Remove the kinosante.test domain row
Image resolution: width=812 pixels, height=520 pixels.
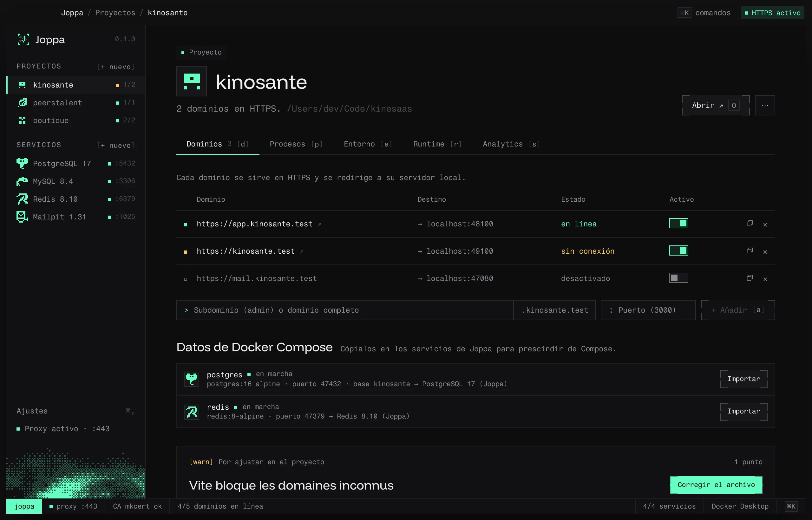[x=765, y=252]
